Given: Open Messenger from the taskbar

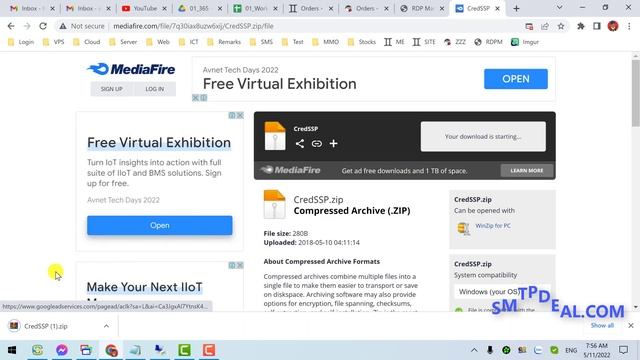Looking at the screenshot, I should tap(62, 350).
